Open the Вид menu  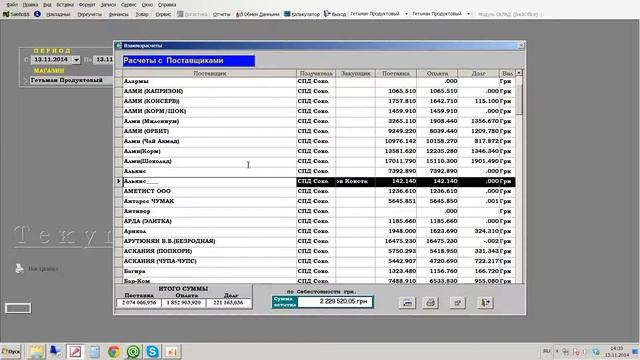(x=47, y=4)
